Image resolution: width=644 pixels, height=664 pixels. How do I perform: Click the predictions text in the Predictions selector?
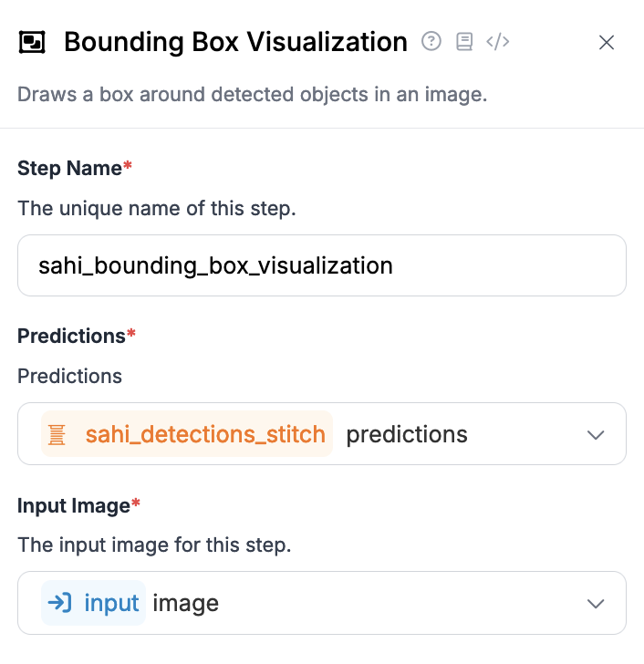[407, 435]
